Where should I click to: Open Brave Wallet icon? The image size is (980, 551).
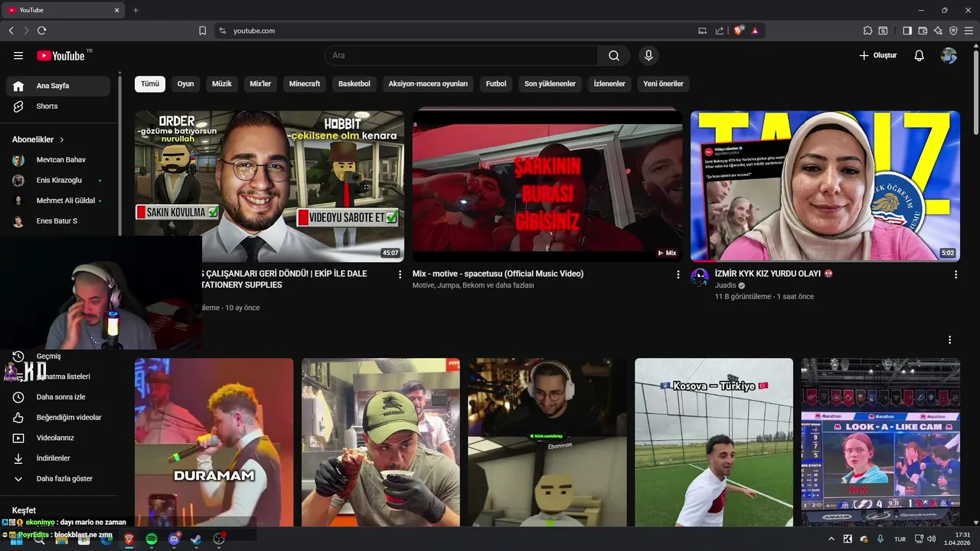coord(923,31)
